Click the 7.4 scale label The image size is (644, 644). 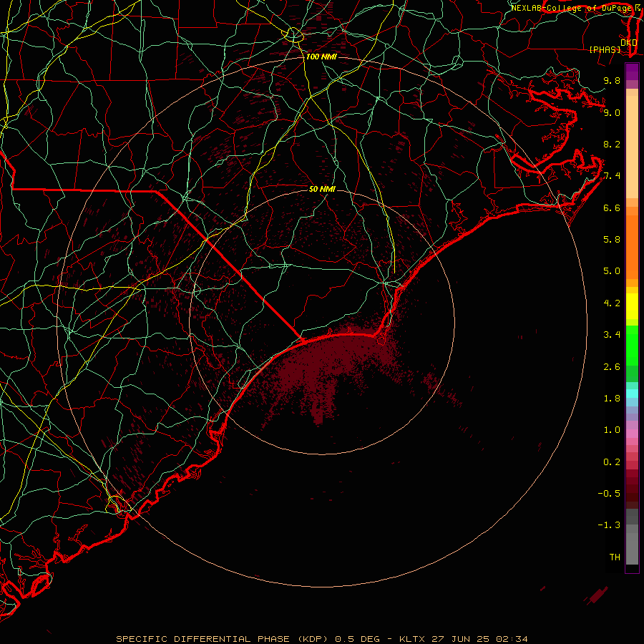pos(612,176)
